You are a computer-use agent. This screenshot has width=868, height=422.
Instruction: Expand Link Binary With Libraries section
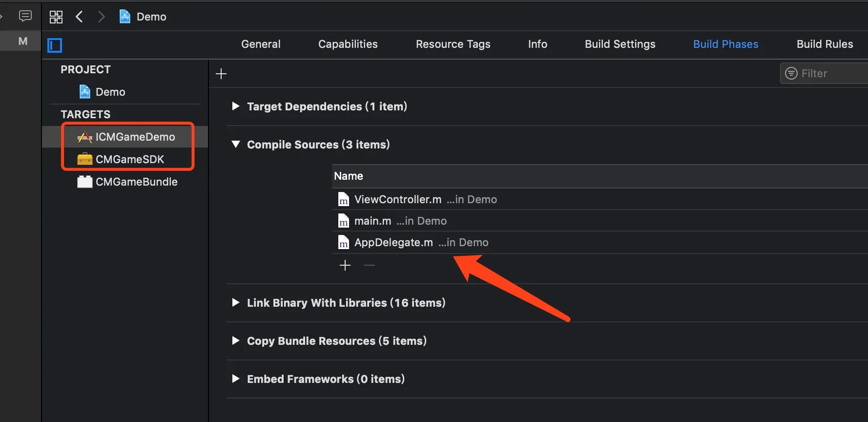(x=236, y=302)
